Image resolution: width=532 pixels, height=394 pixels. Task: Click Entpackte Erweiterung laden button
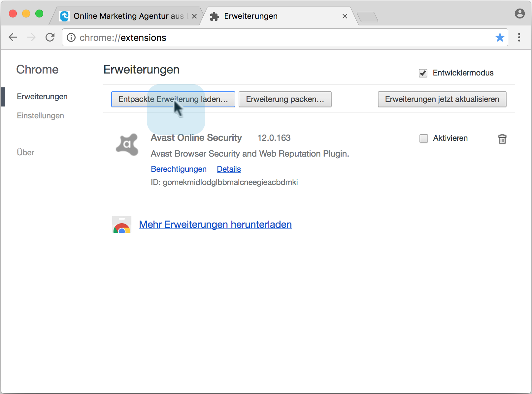coord(173,99)
